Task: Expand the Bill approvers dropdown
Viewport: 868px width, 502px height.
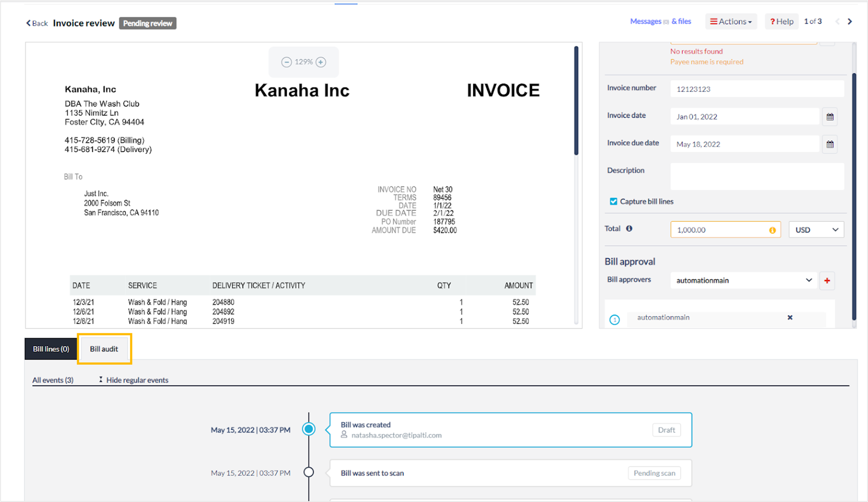Action: click(x=743, y=280)
